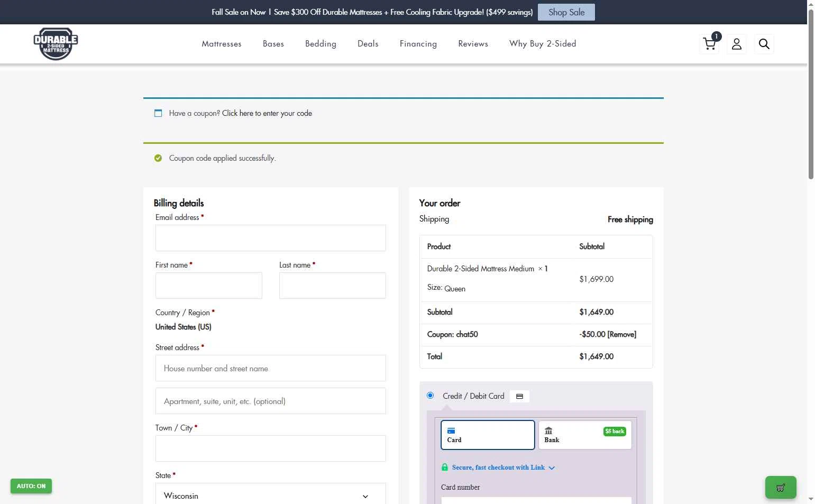The image size is (815, 504).
Task: Click the Free shipping text
Action: pos(630,219)
